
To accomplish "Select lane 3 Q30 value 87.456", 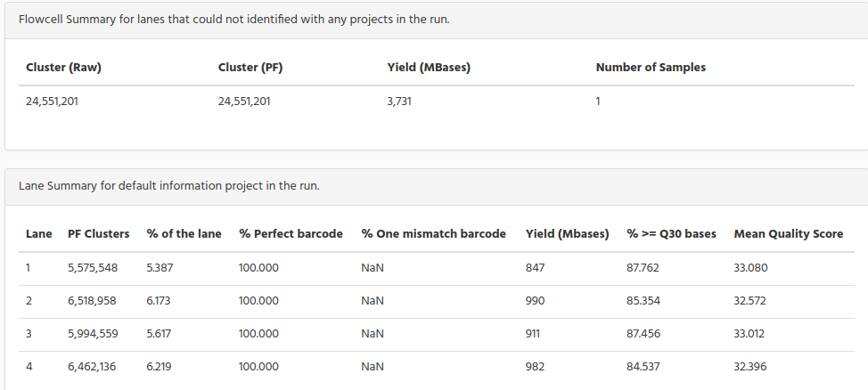I will coord(643,334).
